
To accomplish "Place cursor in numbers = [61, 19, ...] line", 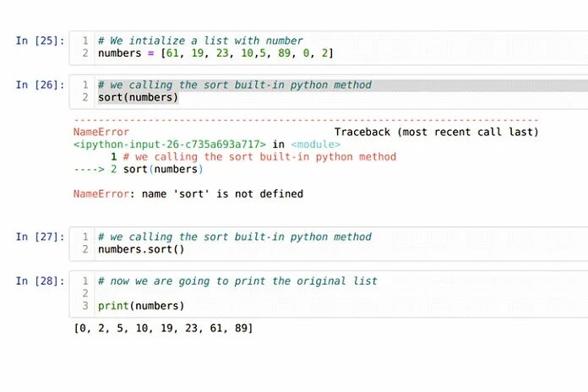I will tap(215, 53).
